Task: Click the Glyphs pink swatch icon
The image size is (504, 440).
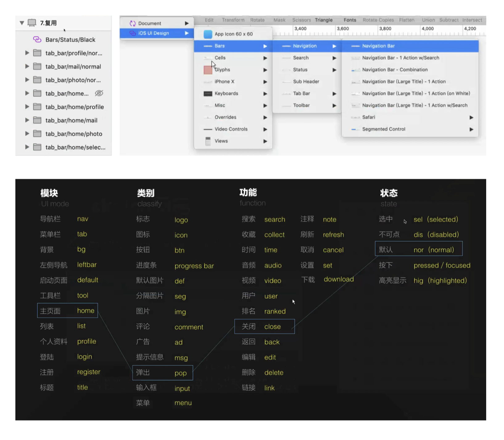Action: coord(208,70)
